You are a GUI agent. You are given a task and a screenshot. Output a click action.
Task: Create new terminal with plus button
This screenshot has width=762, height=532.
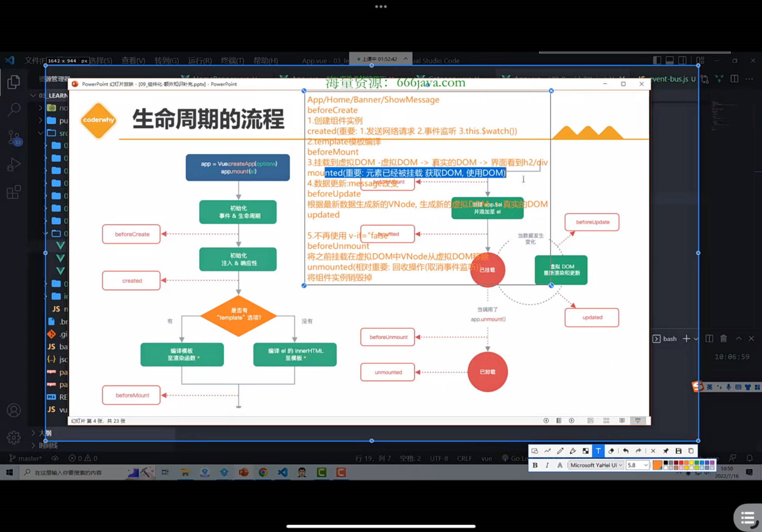click(x=686, y=339)
